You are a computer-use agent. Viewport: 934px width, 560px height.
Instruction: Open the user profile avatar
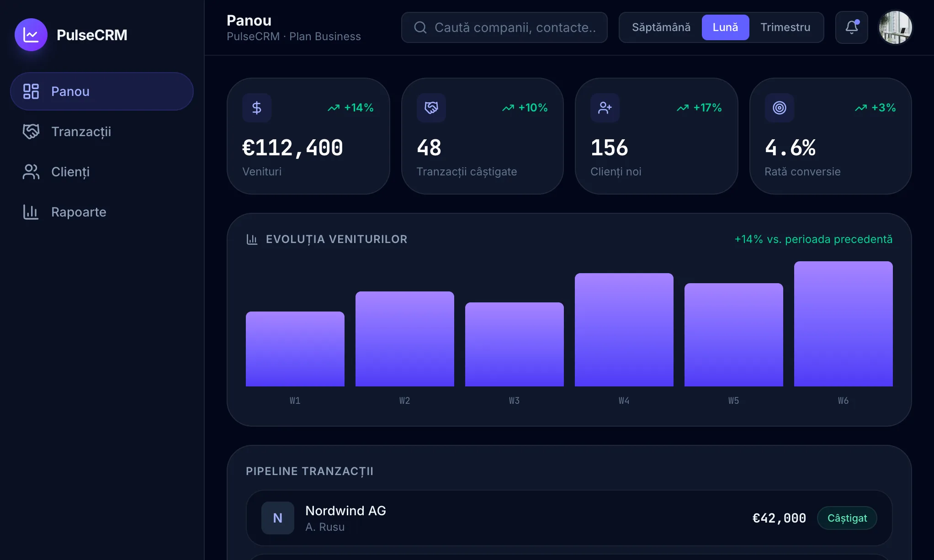pyautogui.click(x=896, y=27)
